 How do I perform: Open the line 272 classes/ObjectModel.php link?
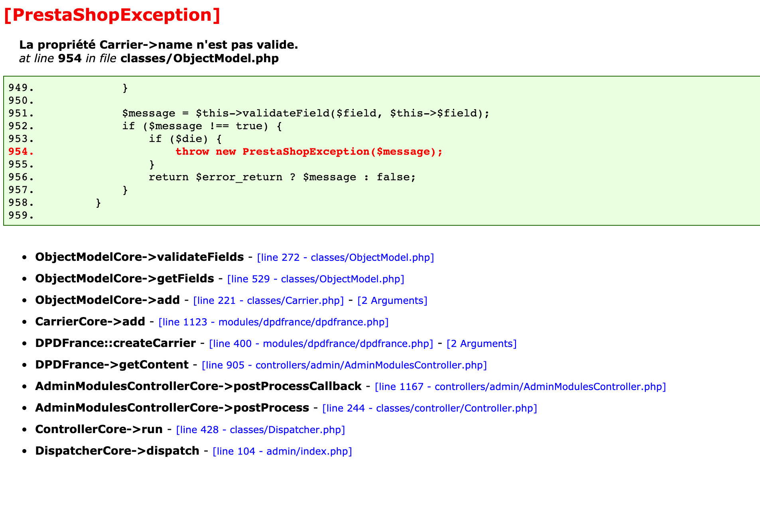(x=345, y=258)
